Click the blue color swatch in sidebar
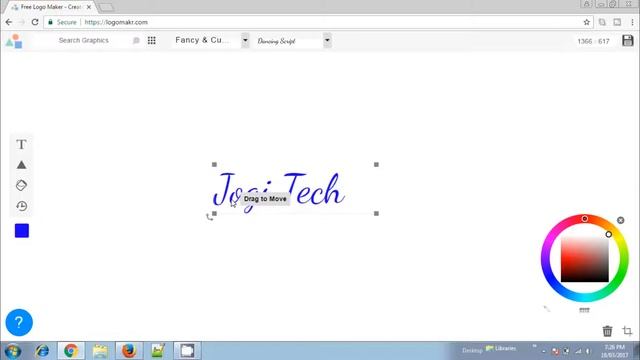This screenshot has width=640, height=360. pos(22,231)
